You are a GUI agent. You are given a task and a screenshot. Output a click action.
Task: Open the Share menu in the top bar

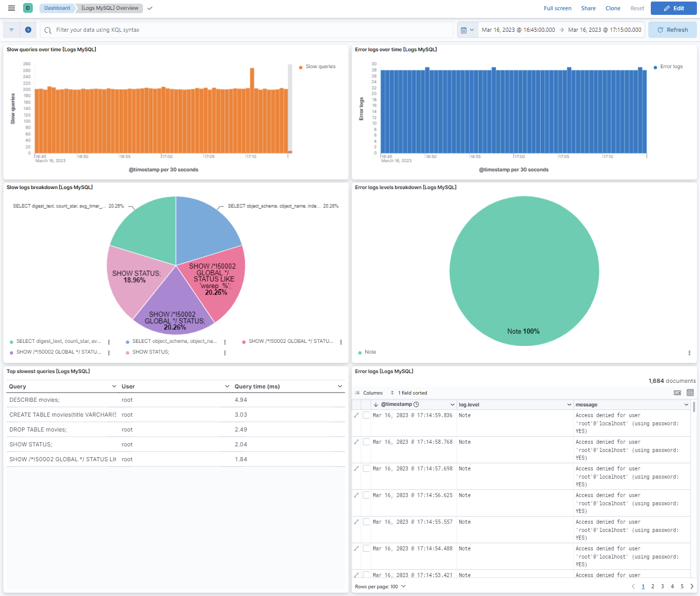(x=588, y=8)
